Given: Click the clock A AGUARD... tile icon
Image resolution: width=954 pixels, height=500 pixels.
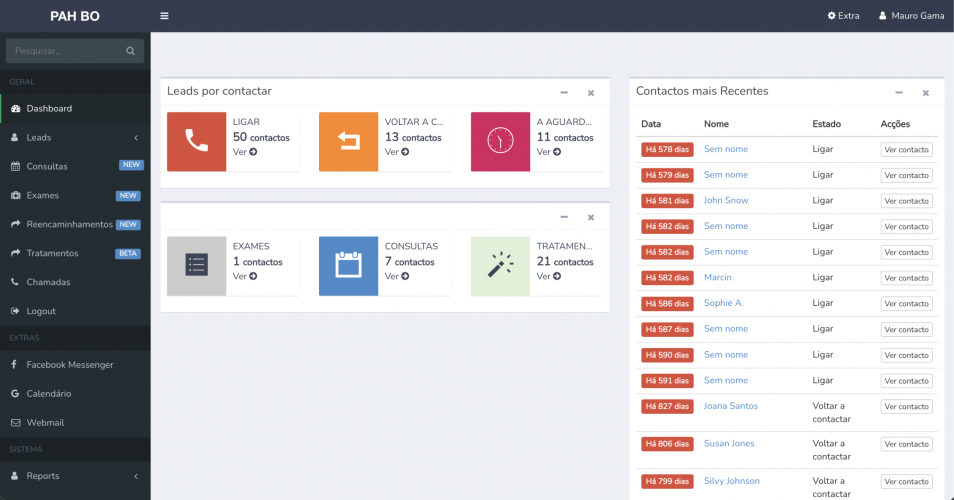Looking at the screenshot, I should pos(500,142).
